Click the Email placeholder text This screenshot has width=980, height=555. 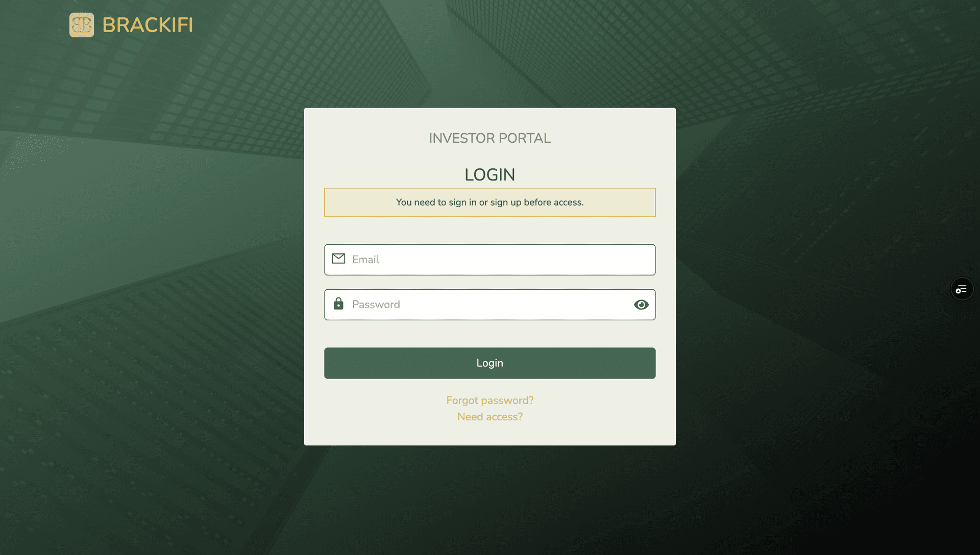365,260
